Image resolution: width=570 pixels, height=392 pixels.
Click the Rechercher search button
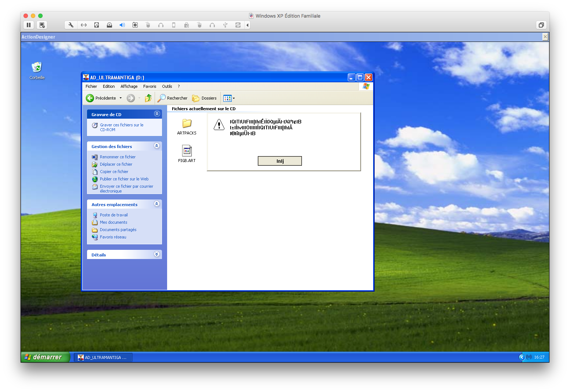173,98
